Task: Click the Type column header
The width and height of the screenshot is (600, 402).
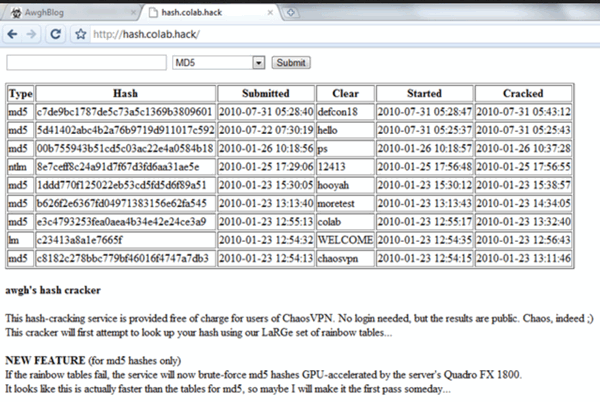Action: [21, 93]
